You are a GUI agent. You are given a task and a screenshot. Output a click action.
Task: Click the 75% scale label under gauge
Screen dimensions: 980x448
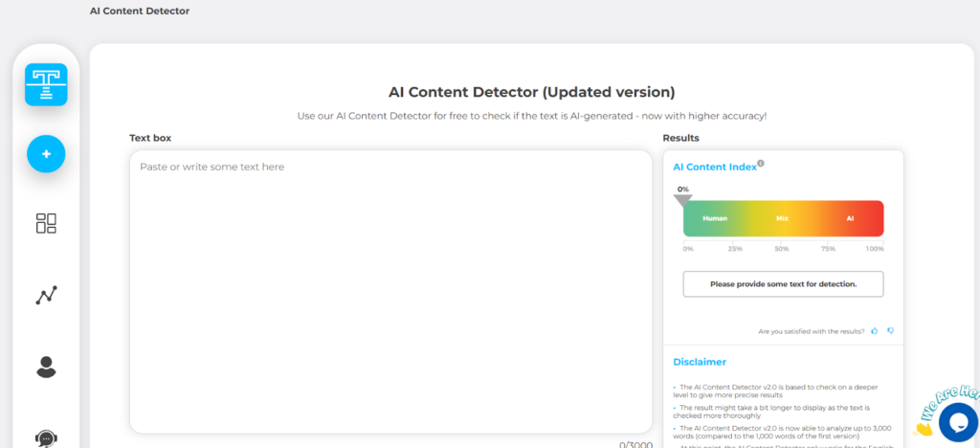[x=828, y=249]
